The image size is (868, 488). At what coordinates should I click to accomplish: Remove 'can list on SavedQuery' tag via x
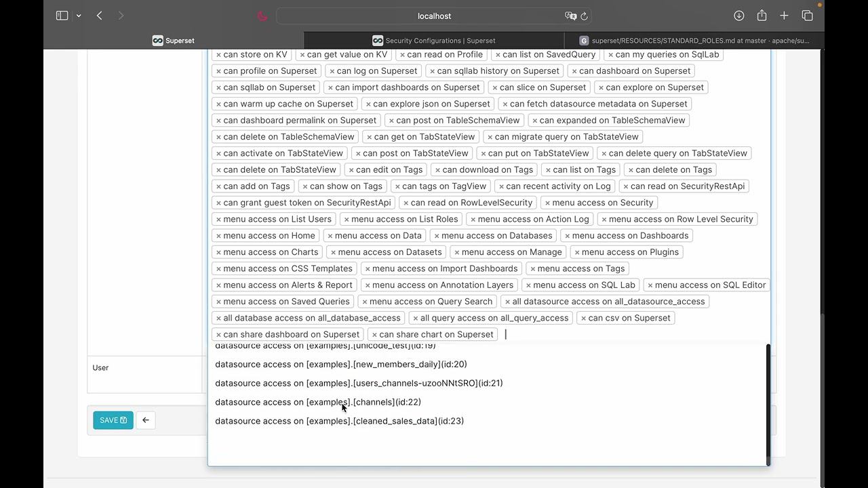pos(498,55)
